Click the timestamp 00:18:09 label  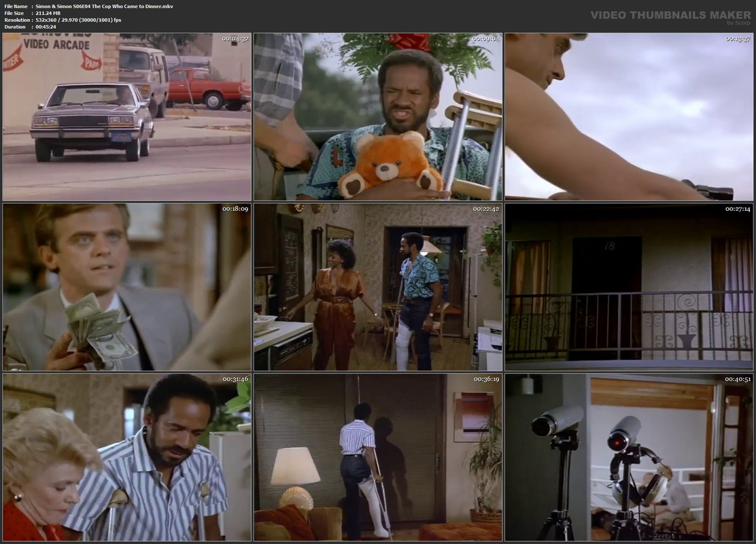pyautogui.click(x=235, y=209)
